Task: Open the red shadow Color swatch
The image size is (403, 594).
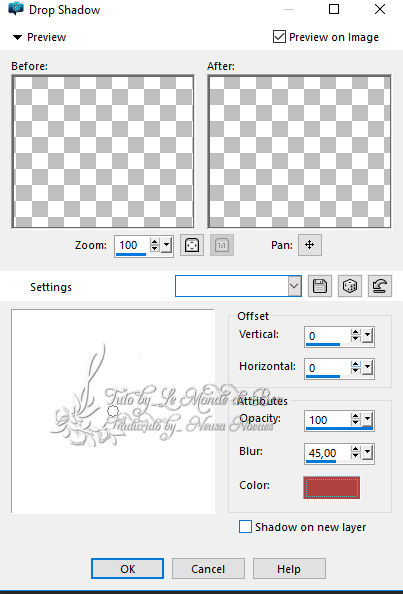Action: click(331, 487)
